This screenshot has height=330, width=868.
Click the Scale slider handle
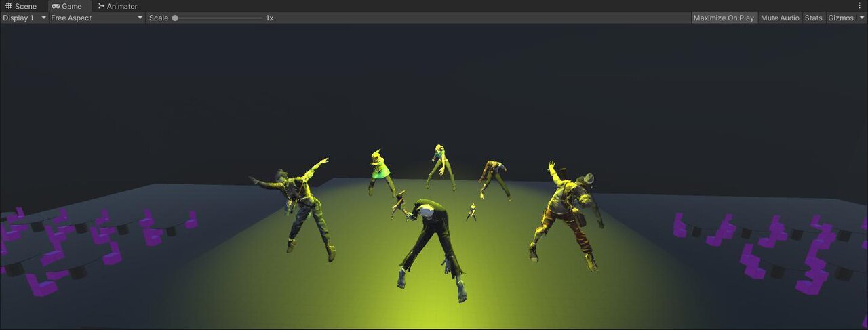click(175, 18)
